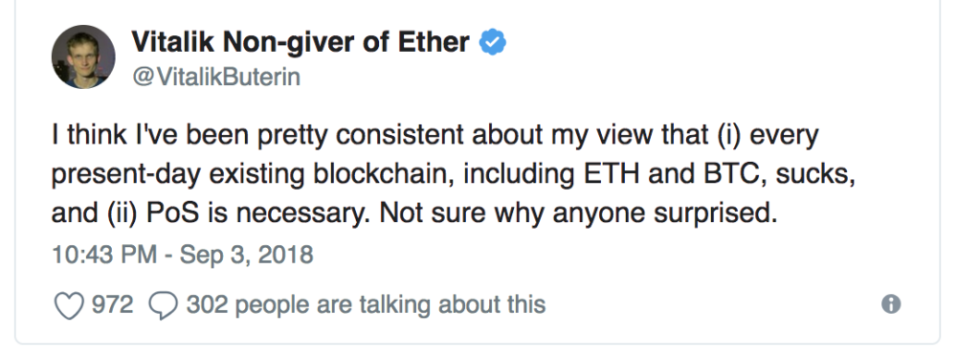This screenshot has width=980, height=359.
Task: Click the phrase "Not sure why anyone surprised"
Action: point(578,213)
